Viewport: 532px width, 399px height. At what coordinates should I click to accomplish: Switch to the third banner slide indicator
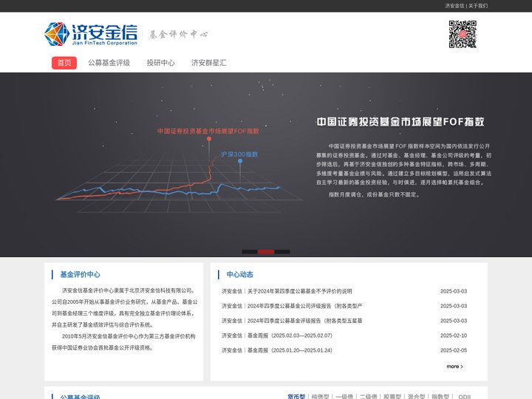282,252
